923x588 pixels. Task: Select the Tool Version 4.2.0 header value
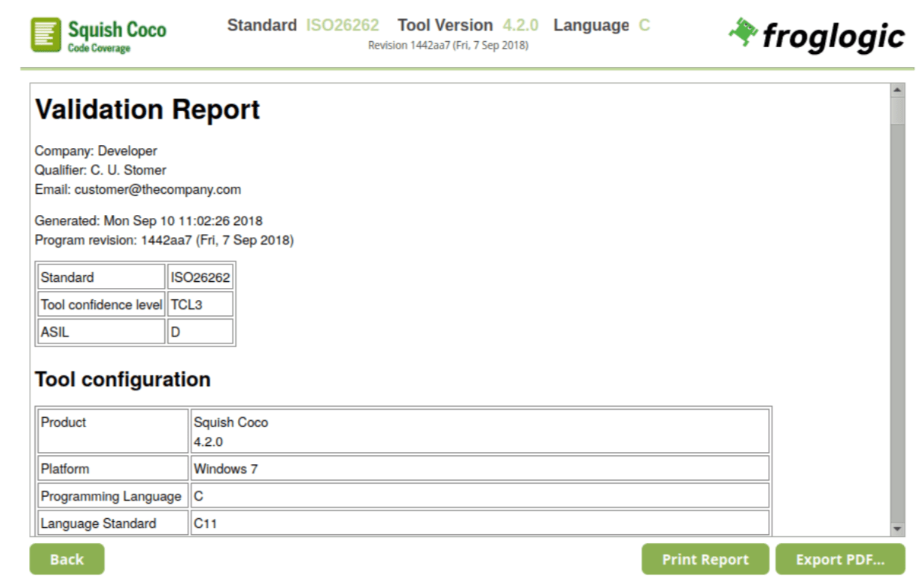coord(520,25)
